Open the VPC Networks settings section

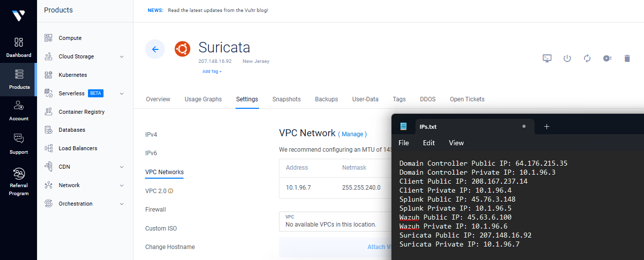(164, 172)
